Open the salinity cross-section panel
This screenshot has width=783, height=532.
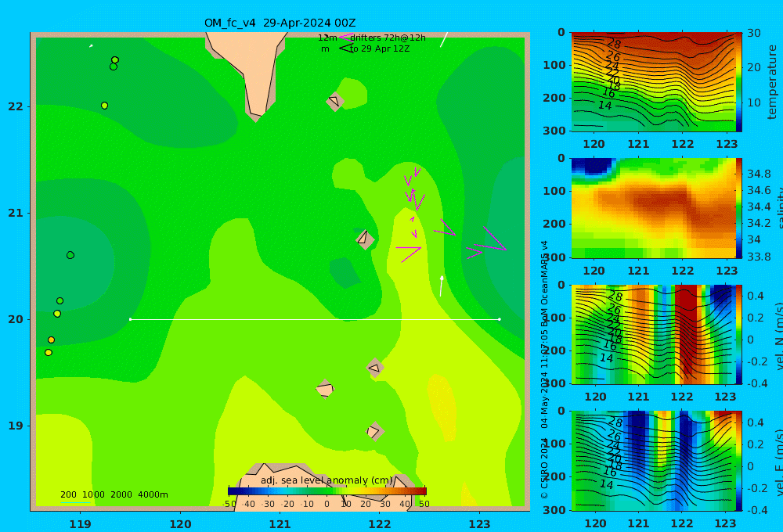pos(653,208)
